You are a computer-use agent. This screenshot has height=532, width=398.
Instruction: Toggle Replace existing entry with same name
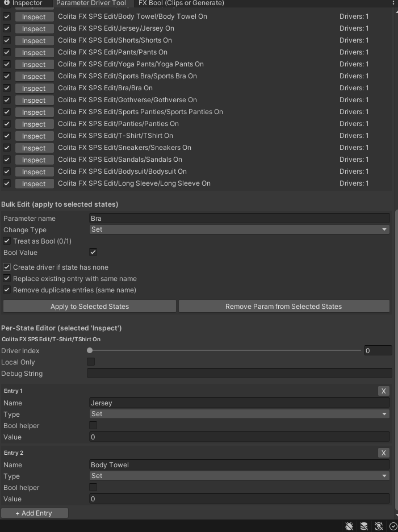pyautogui.click(x=7, y=279)
